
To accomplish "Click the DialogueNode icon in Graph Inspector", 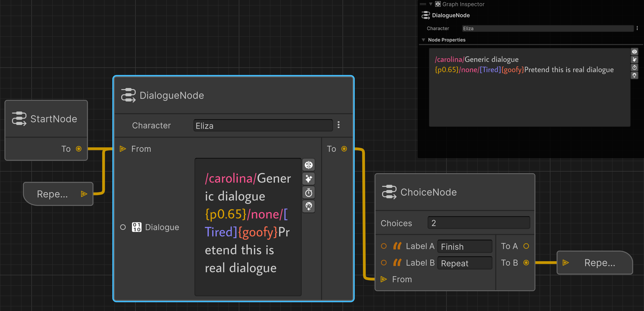I will (x=426, y=15).
